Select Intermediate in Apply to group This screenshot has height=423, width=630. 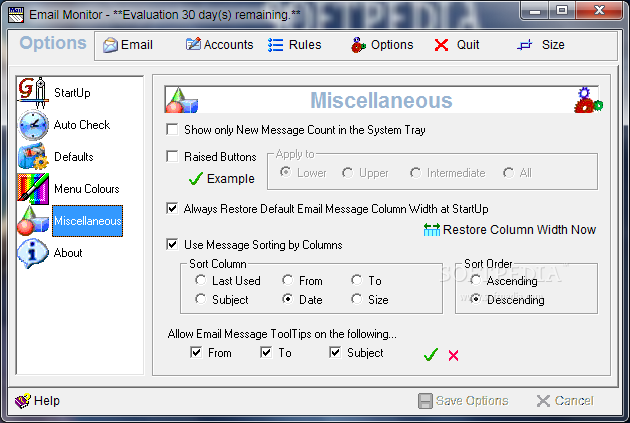pos(415,173)
